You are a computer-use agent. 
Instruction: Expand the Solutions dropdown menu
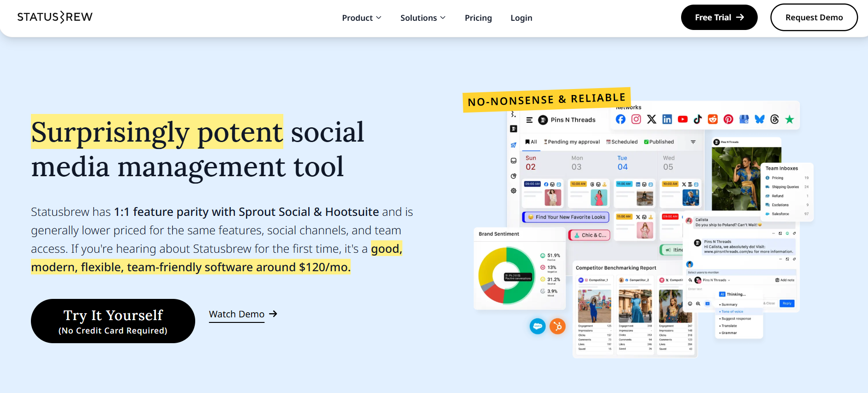point(423,18)
